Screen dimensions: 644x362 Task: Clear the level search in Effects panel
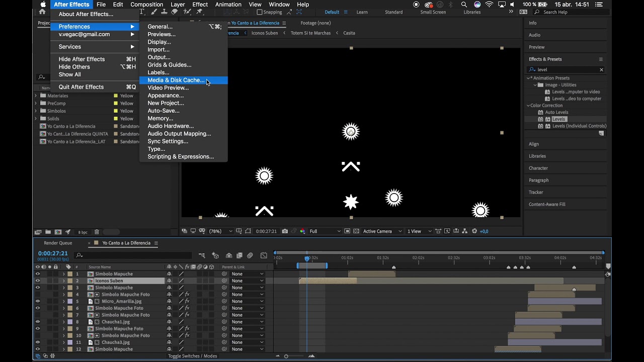[601, 70]
